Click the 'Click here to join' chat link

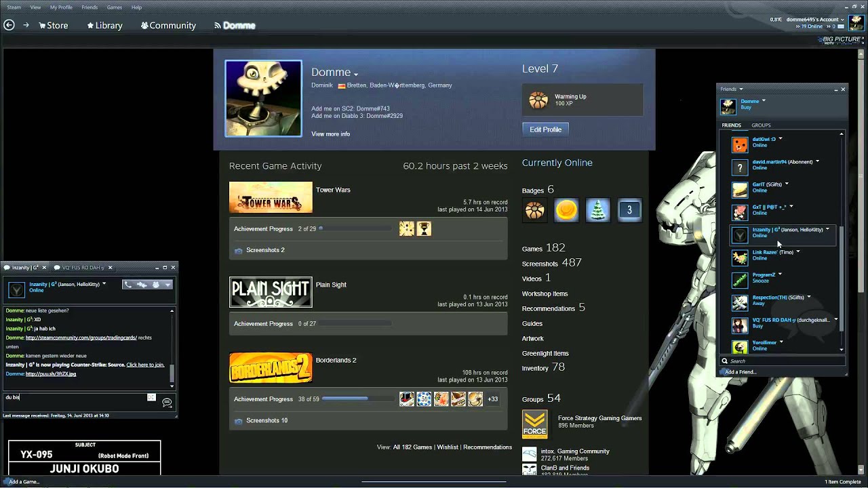click(145, 365)
